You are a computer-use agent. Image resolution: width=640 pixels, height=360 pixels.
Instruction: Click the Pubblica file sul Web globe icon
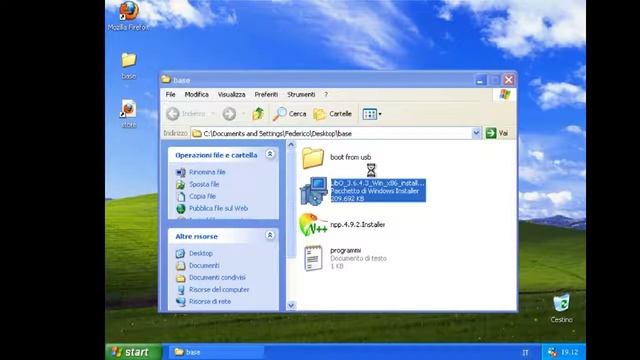[180, 209]
